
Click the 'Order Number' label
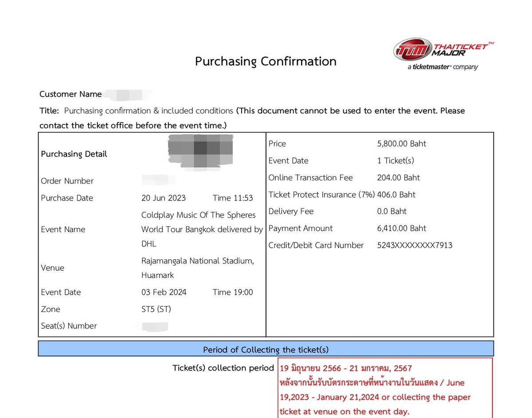coord(67,181)
